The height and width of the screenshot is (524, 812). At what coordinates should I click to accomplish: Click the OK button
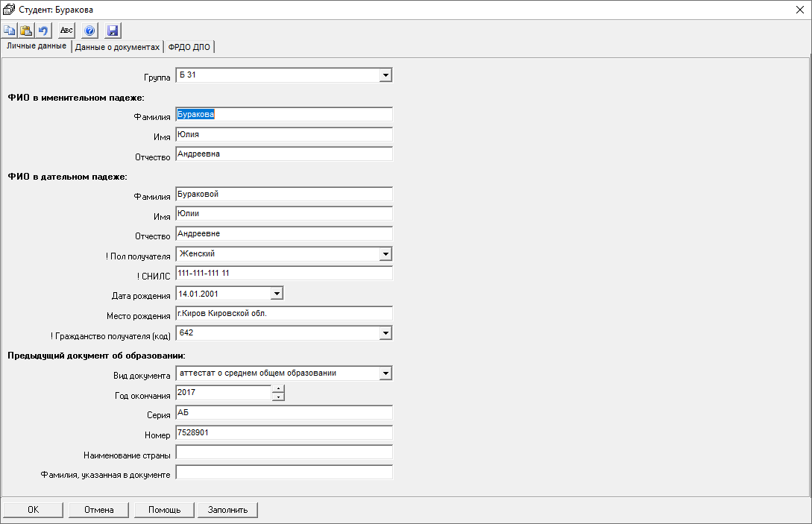click(33, 510)
